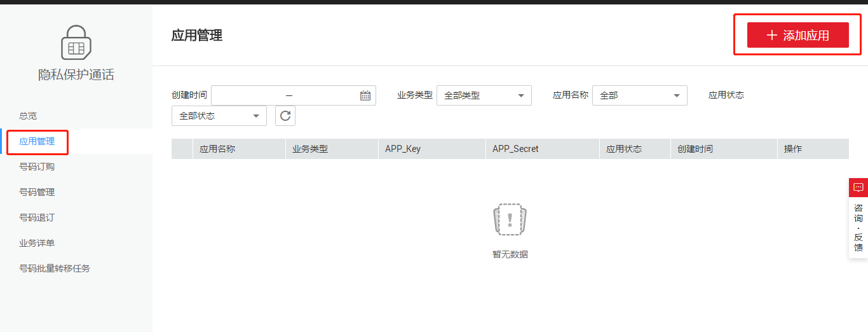Expand the 应用名称 全部 dropdown

click(x=640, y=95)
